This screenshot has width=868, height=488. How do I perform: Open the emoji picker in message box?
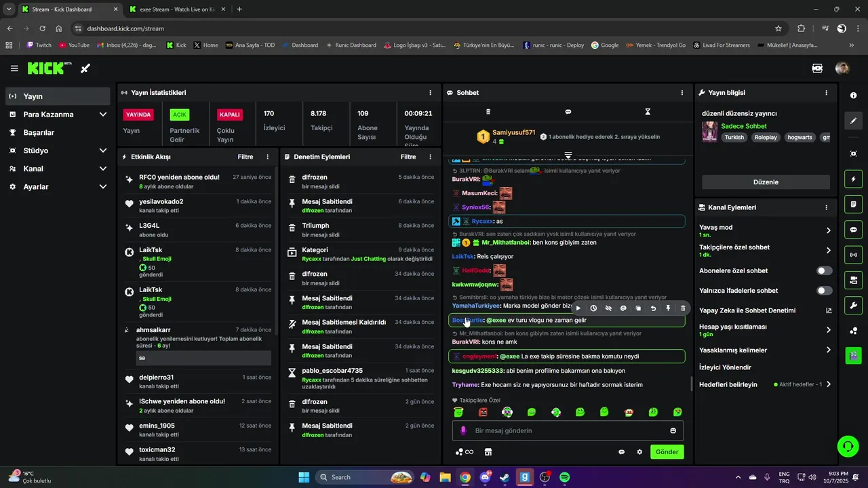673,430
